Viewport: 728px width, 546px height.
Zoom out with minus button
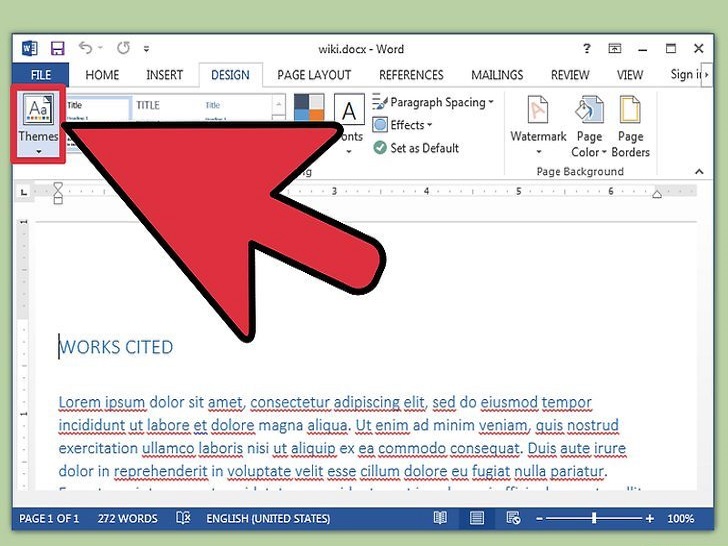(x=539, y=519)
